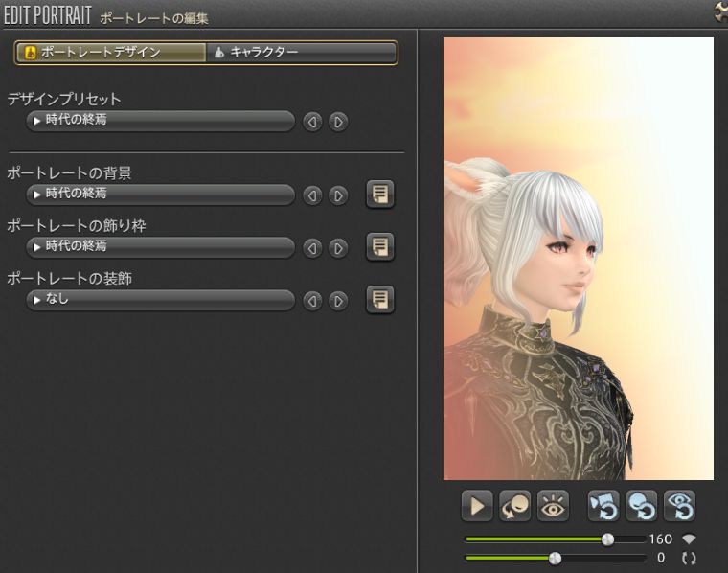The height and width of the screenshot is (573, 728).
Task: Switch to the キャラクター tab
Action: pos(301,53)
